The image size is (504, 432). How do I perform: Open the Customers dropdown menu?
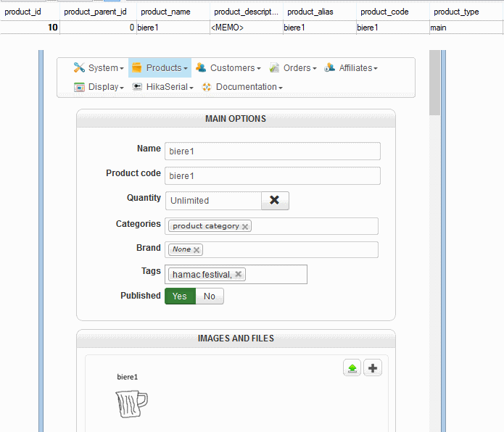pyautogui.click(x=228, y=67)
